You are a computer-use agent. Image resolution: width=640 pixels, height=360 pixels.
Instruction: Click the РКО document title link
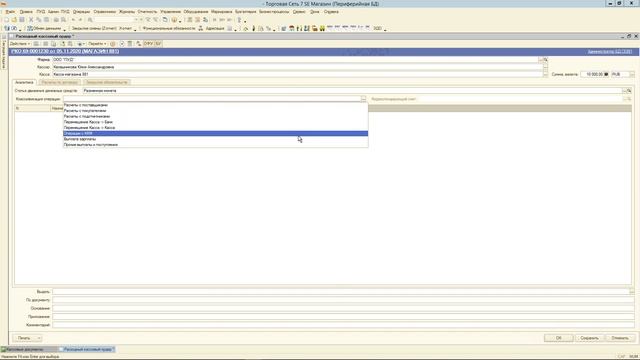[x=65, y=51]
